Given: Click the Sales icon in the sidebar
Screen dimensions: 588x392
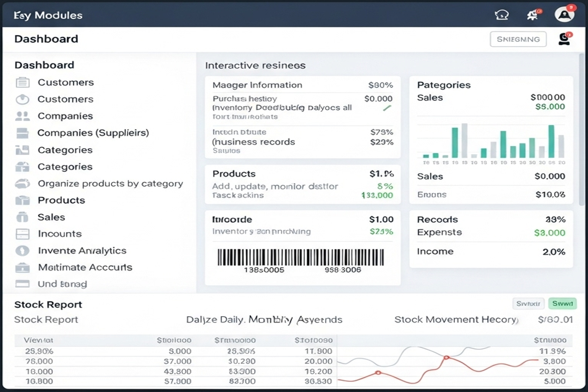Looking at the screenshot, I should coord(23,217).
